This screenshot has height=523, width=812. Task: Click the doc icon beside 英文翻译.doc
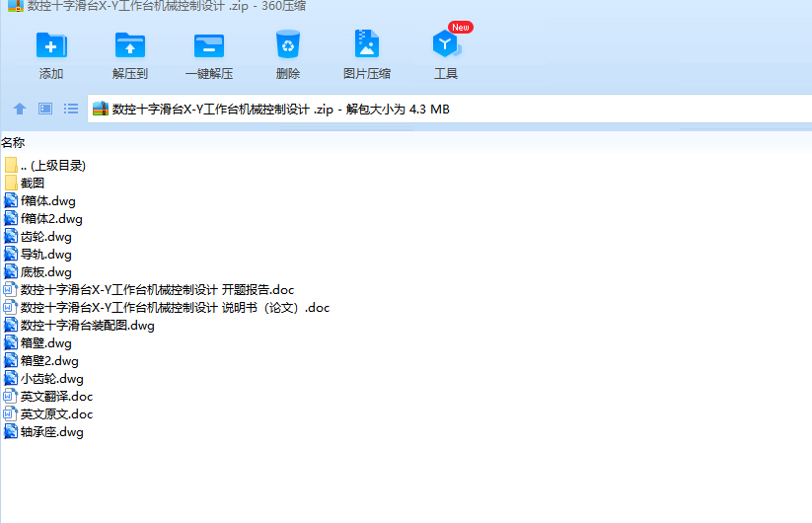(x=10, y=397)
